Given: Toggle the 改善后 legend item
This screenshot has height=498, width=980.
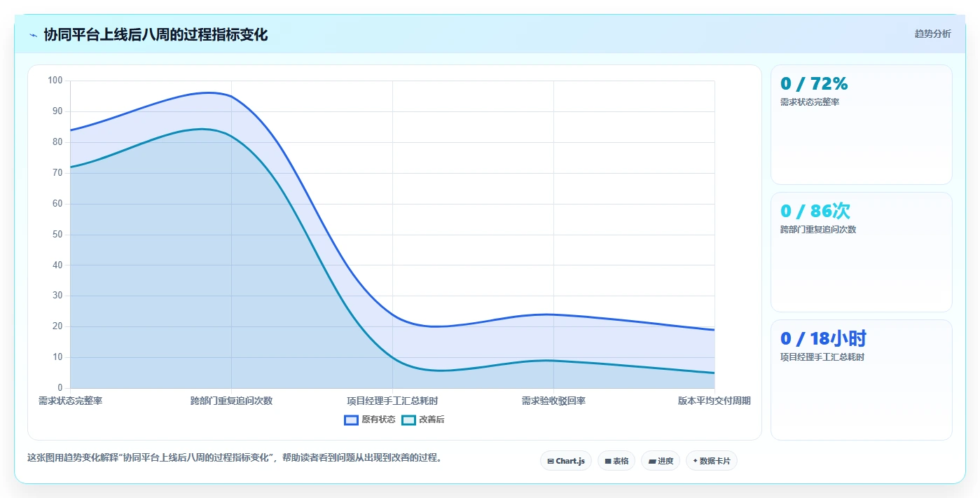Looking at the screenshot, I should [x=423, y=420].
